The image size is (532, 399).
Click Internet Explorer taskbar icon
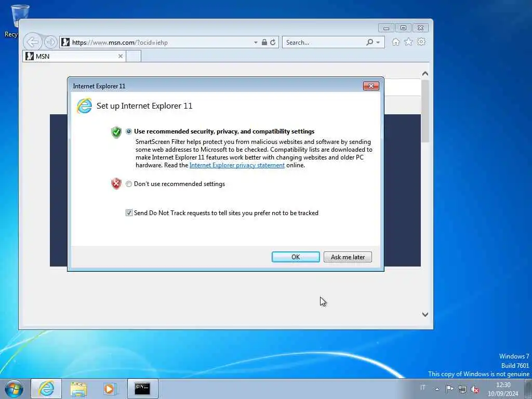coord(46,389)
